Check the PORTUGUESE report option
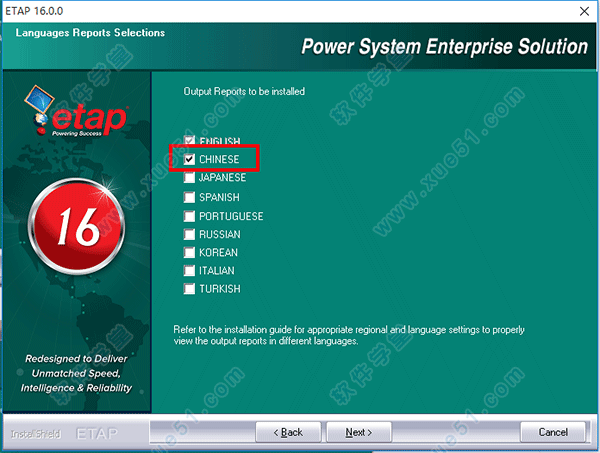600x453 pixels. coord(189,216)
